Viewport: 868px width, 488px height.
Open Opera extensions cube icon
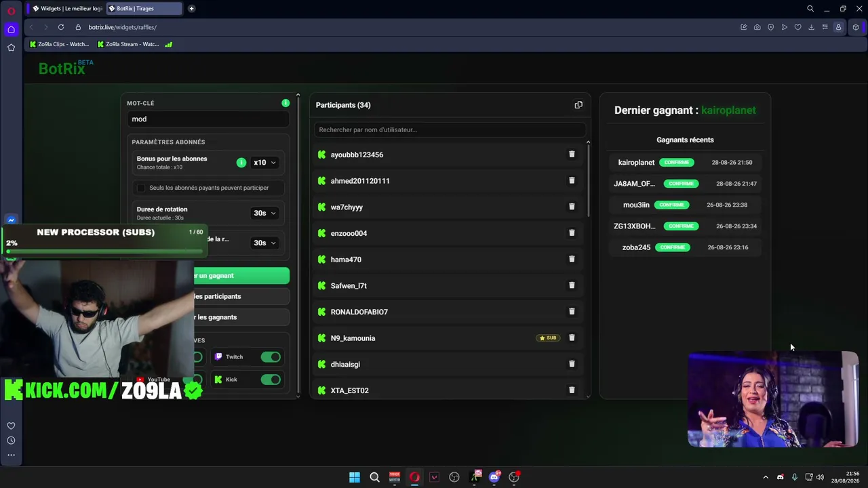click(856, 27)
